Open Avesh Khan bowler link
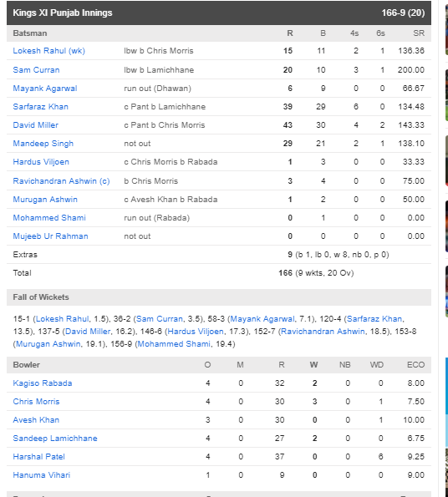 36,419
